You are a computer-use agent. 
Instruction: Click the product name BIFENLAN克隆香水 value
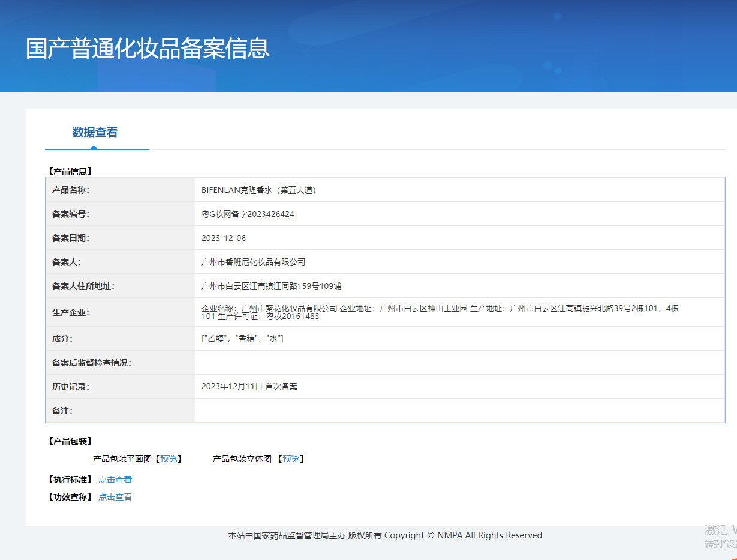pos(258,190)
